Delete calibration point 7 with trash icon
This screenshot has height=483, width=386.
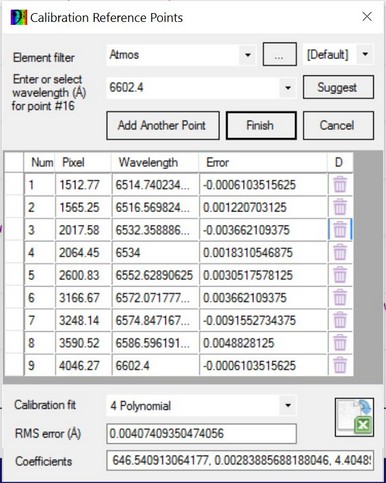[340, 320]
